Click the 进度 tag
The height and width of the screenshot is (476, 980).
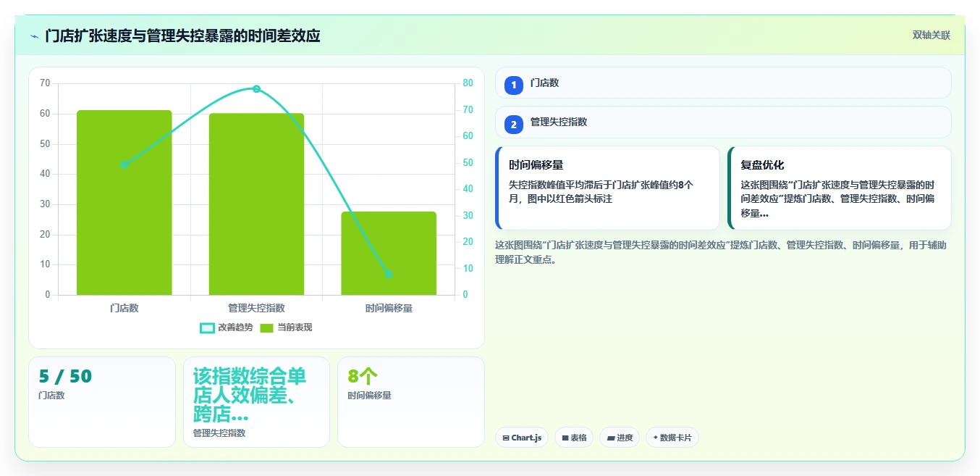[620, 438]
